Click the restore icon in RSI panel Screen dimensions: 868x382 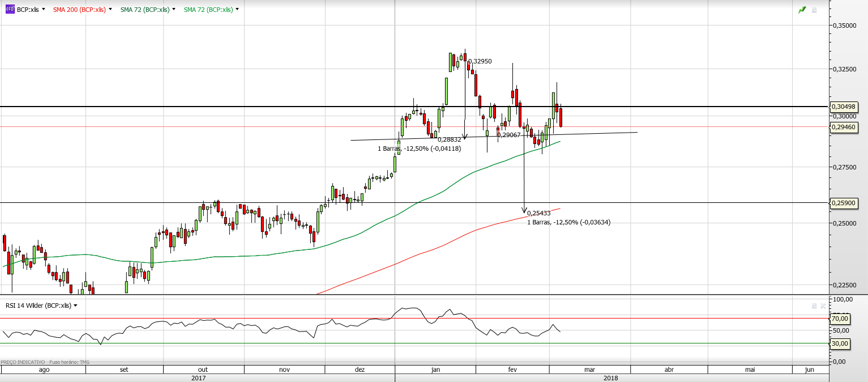(x=814, y=305)
